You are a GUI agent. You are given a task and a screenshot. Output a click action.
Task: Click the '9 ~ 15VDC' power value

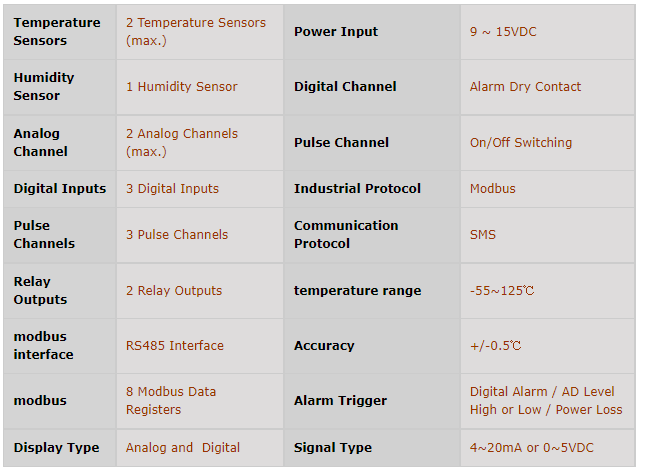point(503,32)
